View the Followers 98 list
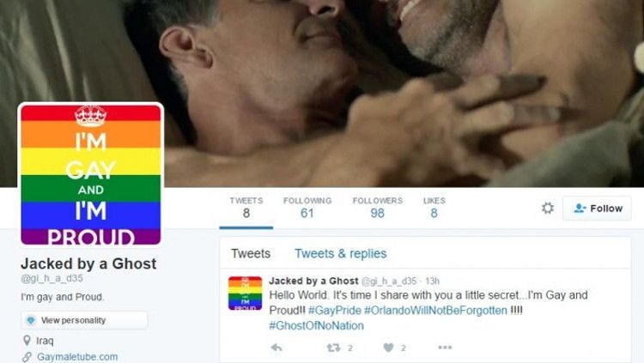 (x=378, y=208)
